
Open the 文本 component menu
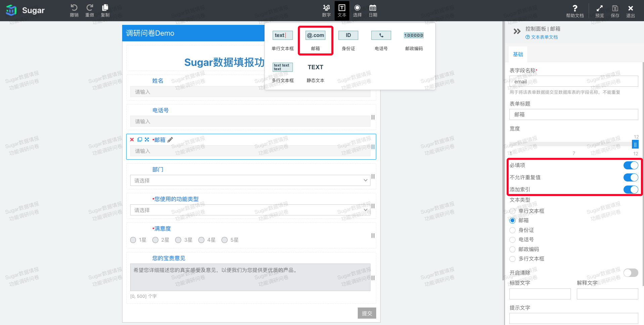342,10
